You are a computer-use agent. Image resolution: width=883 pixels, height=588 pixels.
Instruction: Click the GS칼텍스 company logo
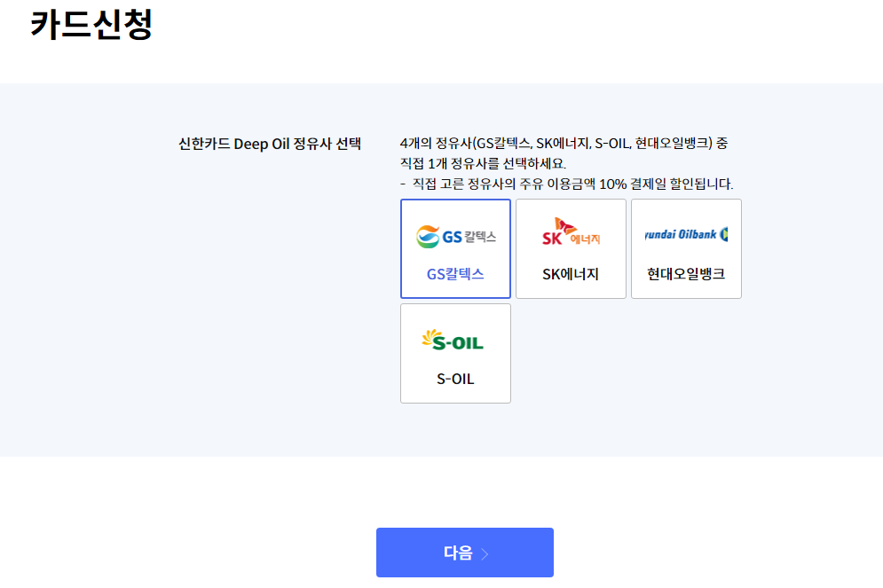tap(455, 236)
